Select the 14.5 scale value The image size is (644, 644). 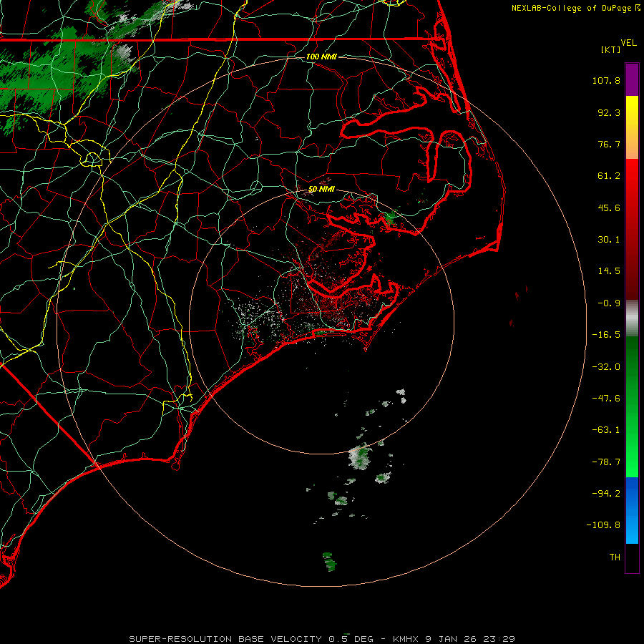pyautogui.click(x=609, y=271)
